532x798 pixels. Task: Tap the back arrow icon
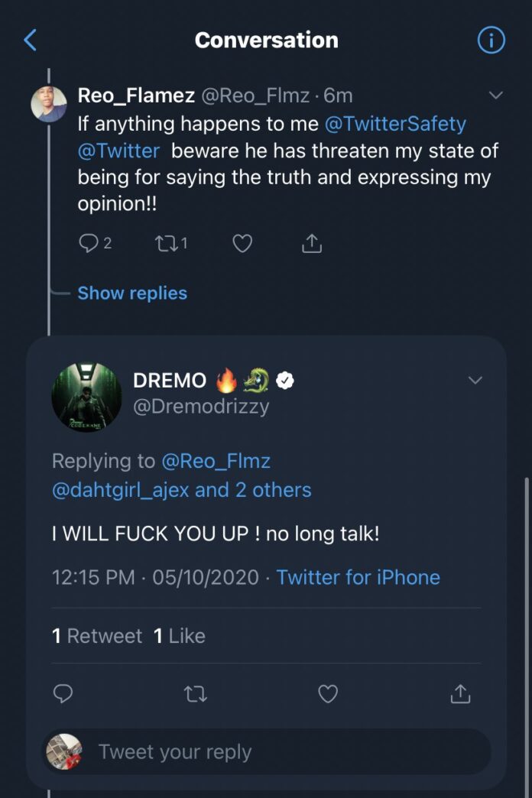[31, 41]
